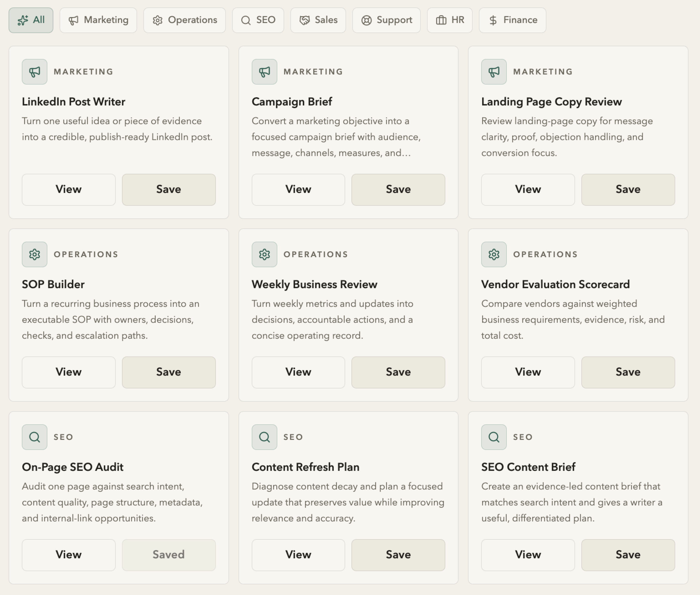Show only SEO templates
The width and height of the screenshot is (700, 595).
click(258, 20)
